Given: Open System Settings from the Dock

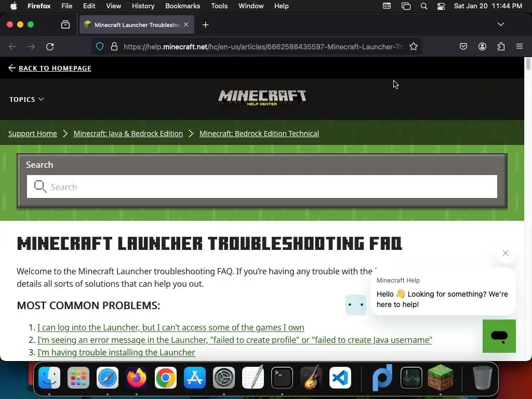Looking at the screenshot, I should point(224,378).
